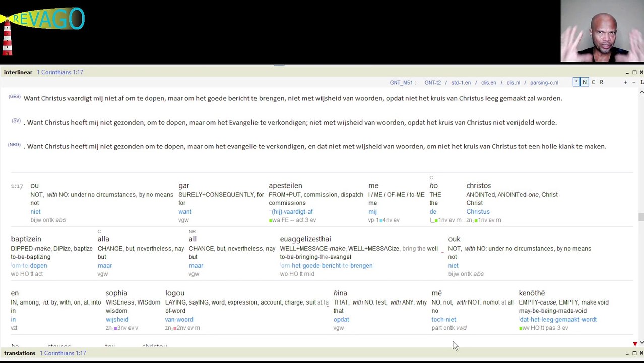Toggle the R mode button
This screenshot has width=644, height=363.
[601, 82]
